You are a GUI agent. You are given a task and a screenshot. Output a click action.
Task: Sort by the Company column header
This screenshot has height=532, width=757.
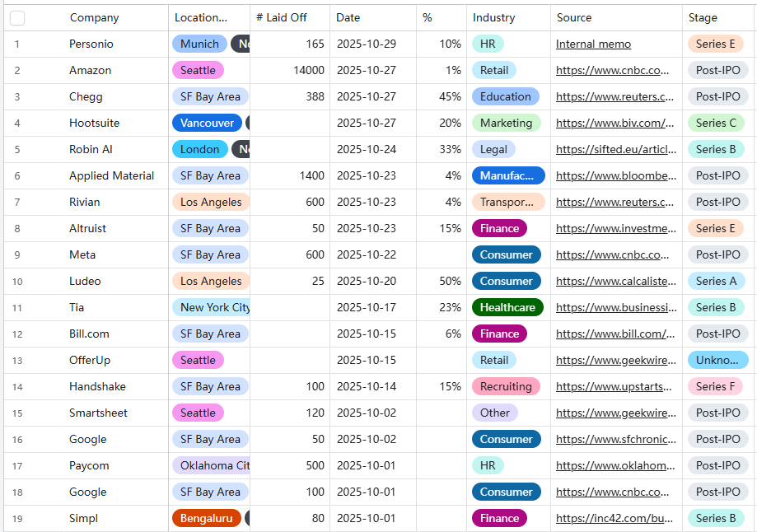click(x=94, y=18)
